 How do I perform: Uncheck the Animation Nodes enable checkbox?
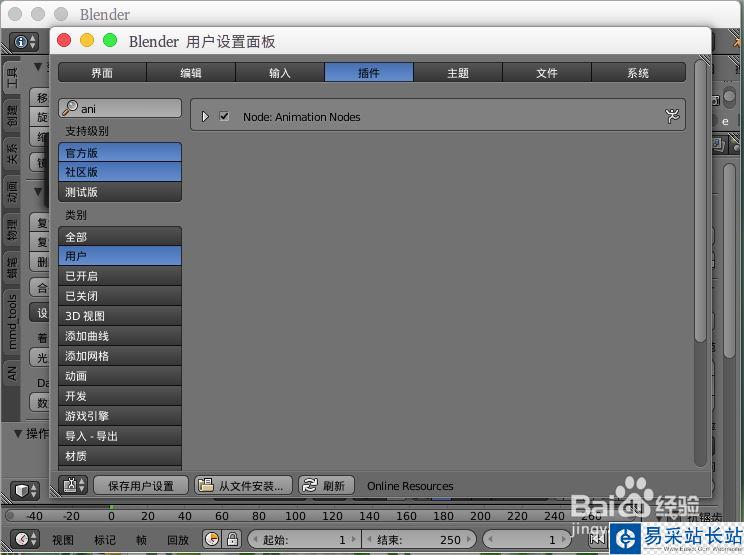click(224, 116)
